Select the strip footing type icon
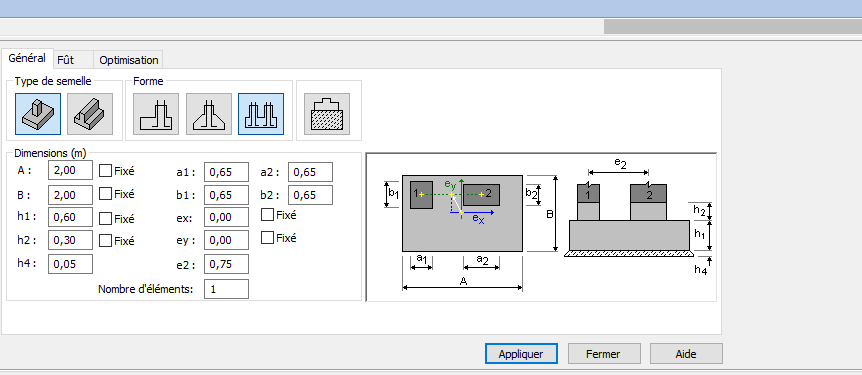Viewport: 862px width, 375px height. point(90,114)
